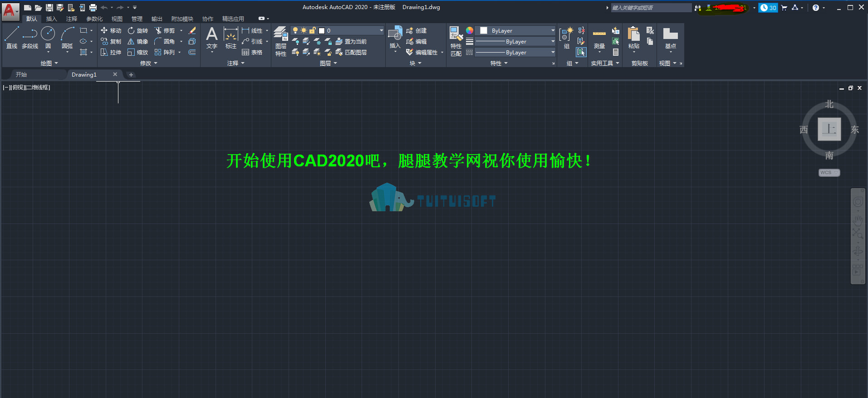868x398 pixels.
Task: Open the quick calculator icon
Action: [616, 52]
